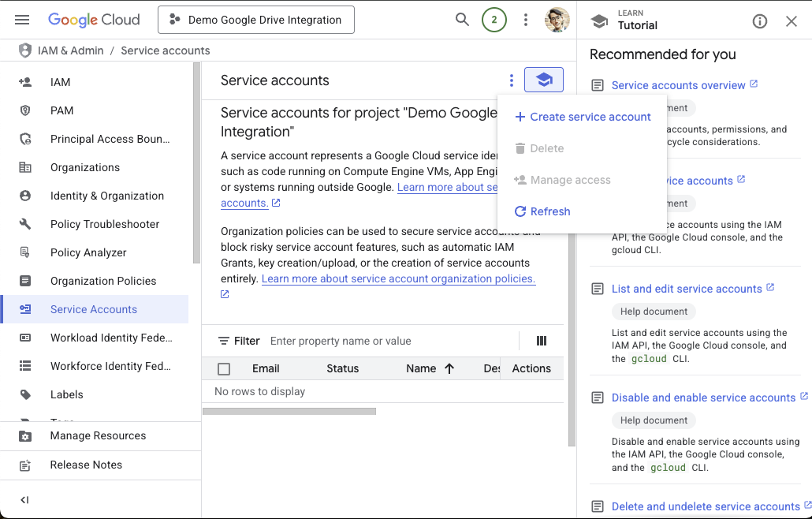Screen dimensions: 812x519
Task: Click the Filter icon
Action: (x=224, y=341)
